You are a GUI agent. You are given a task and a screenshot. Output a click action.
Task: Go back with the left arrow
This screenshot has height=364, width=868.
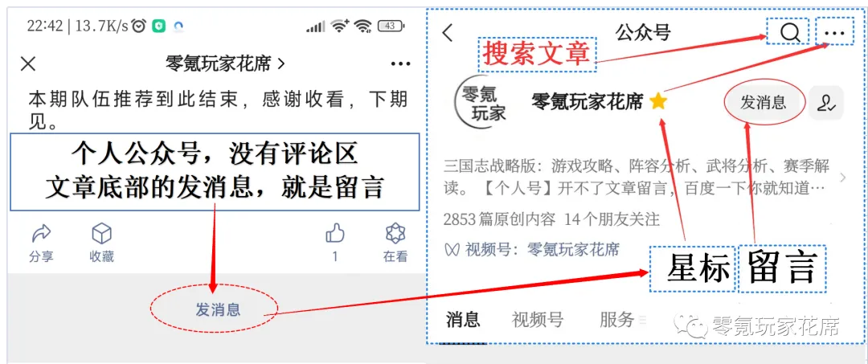[448, 33]
